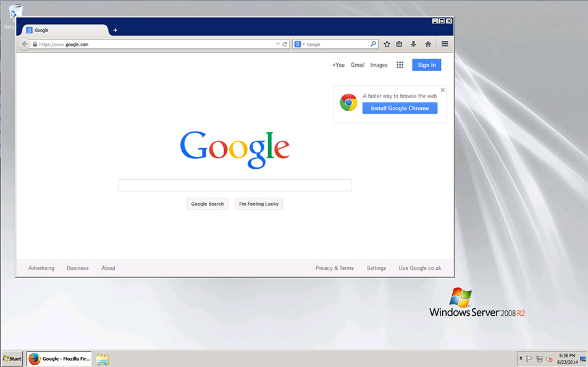
Task: Bookmark this page with the star icon
Action: pos(387,44)
